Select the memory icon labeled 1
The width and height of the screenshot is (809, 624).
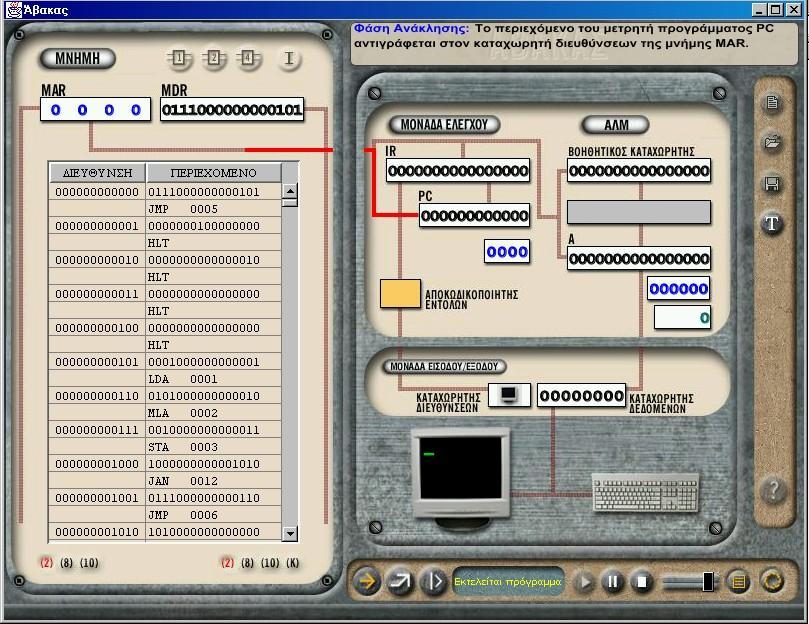click(x=179, y=58)
